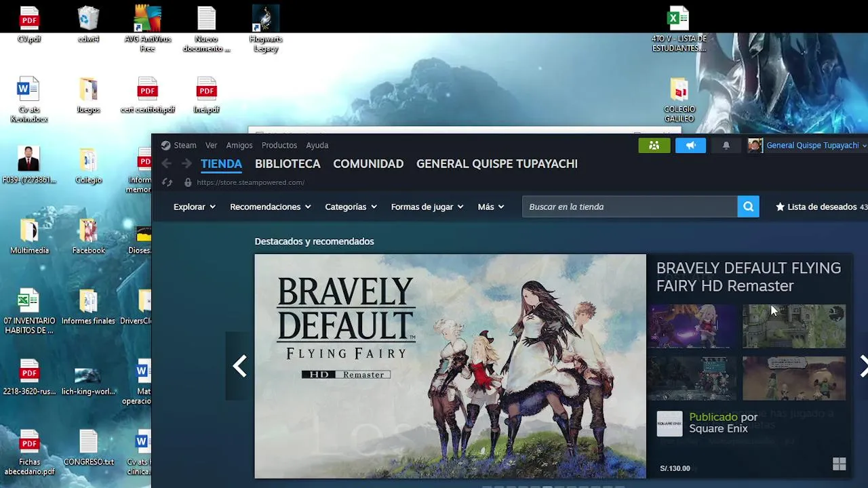This screenshot has width=868, height=488.
Task: View the top-right town screenshot thumbnail
Action: pyautogui.click(x=794, y=326)
